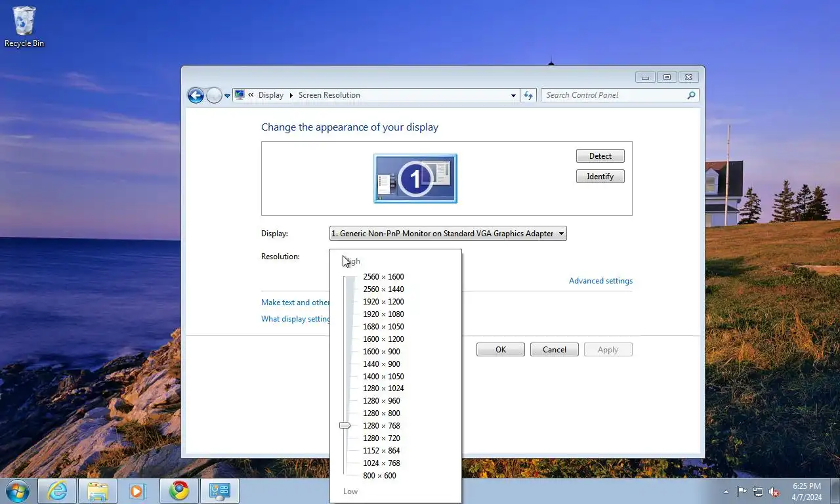
Task: Open the Recycle Bin desktop icon
Action: (x=24, y=27)
